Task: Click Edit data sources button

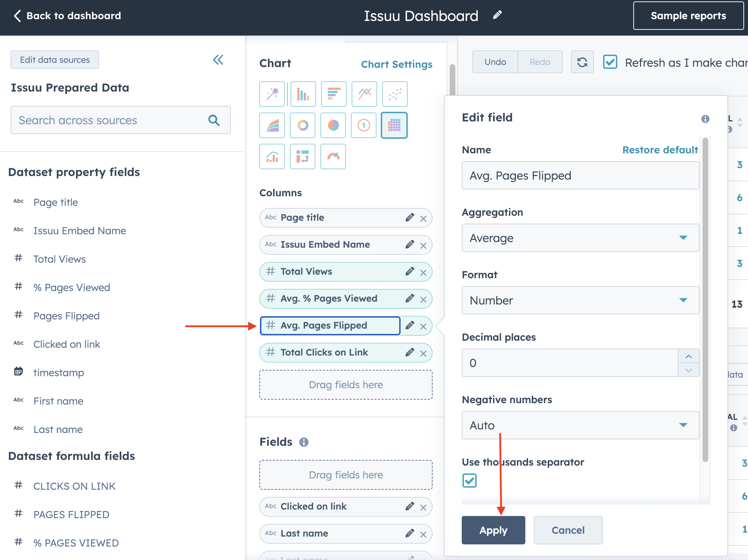Action: tap(55, 60)
